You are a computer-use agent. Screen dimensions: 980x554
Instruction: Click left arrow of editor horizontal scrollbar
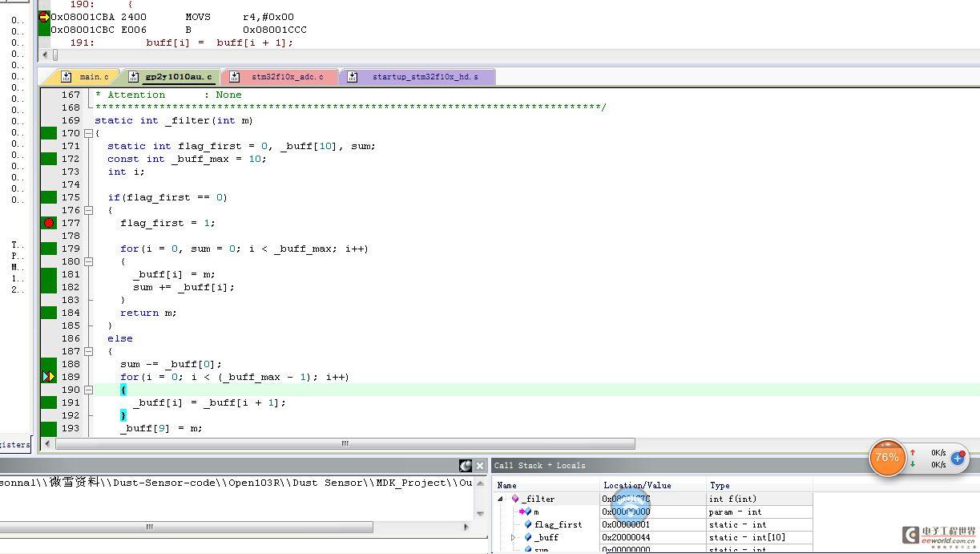point(48,443)
